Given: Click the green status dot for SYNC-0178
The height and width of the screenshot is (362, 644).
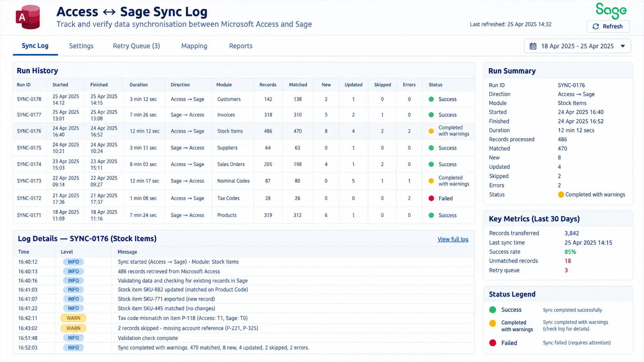Looking at the screenshot, I should [431, 99].
